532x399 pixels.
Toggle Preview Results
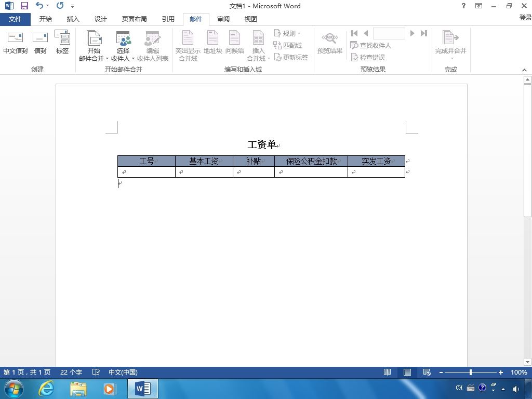tap(330, 44)
